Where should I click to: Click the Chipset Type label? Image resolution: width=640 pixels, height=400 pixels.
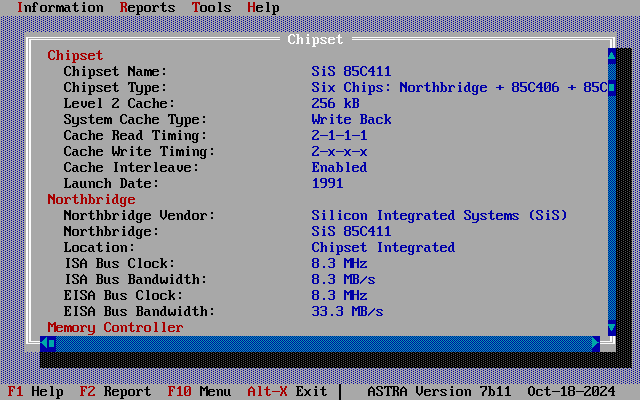[x=116, y=87]
